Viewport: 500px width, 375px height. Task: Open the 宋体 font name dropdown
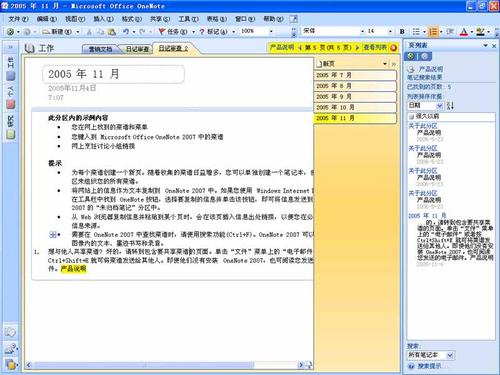coord(362,32)
